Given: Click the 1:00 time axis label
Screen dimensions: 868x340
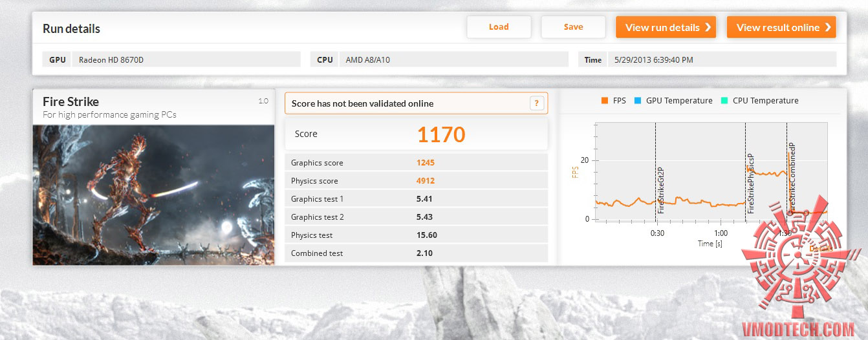Looking at the screenshot, I should tap(721, 233).
